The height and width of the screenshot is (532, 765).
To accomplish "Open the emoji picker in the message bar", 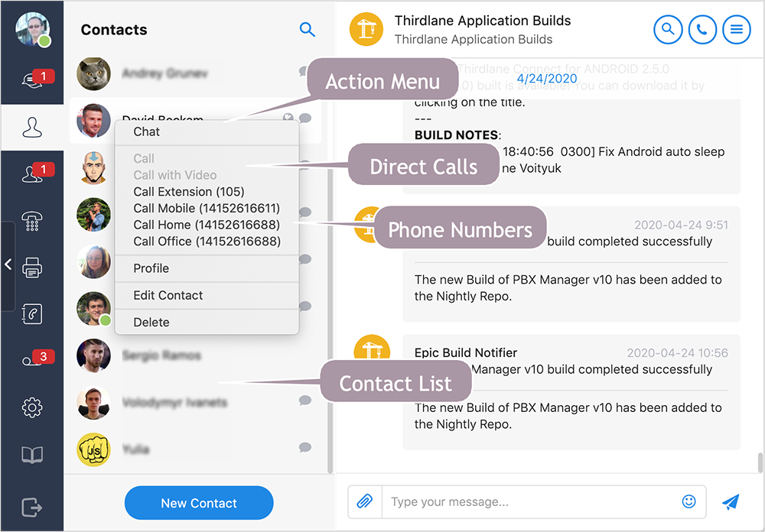I will (x=688, y=502).
